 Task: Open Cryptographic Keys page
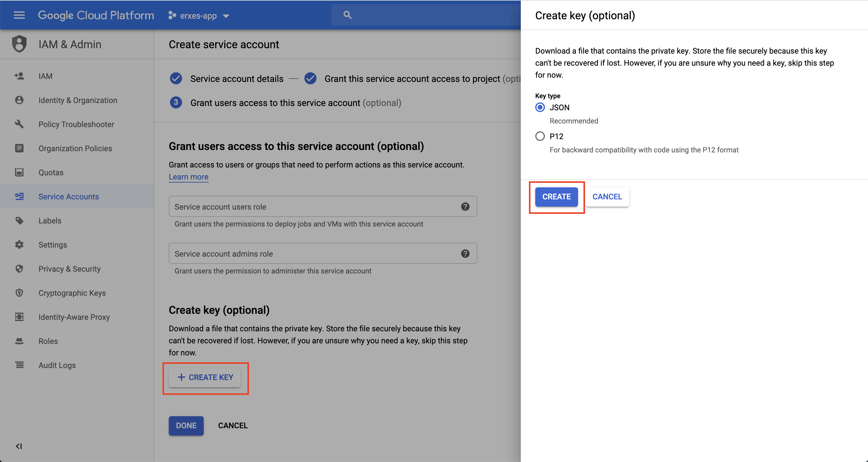[x=72, y=293]
